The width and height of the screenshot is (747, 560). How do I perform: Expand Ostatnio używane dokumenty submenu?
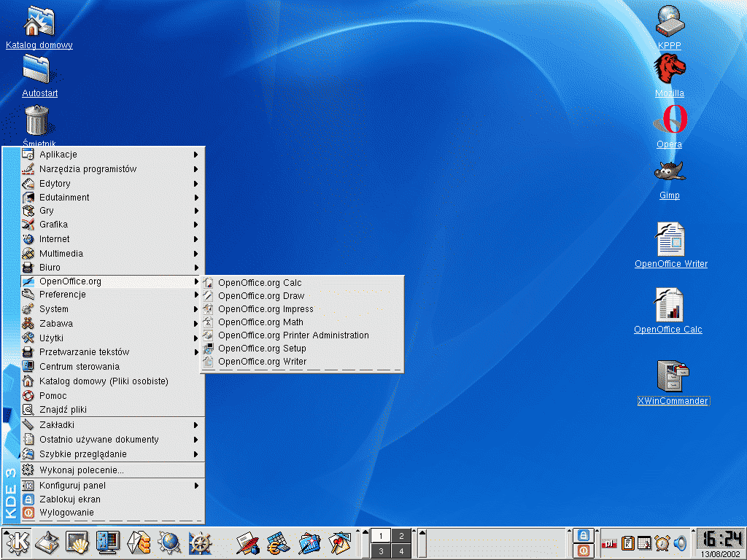click(x=112, y=439)
